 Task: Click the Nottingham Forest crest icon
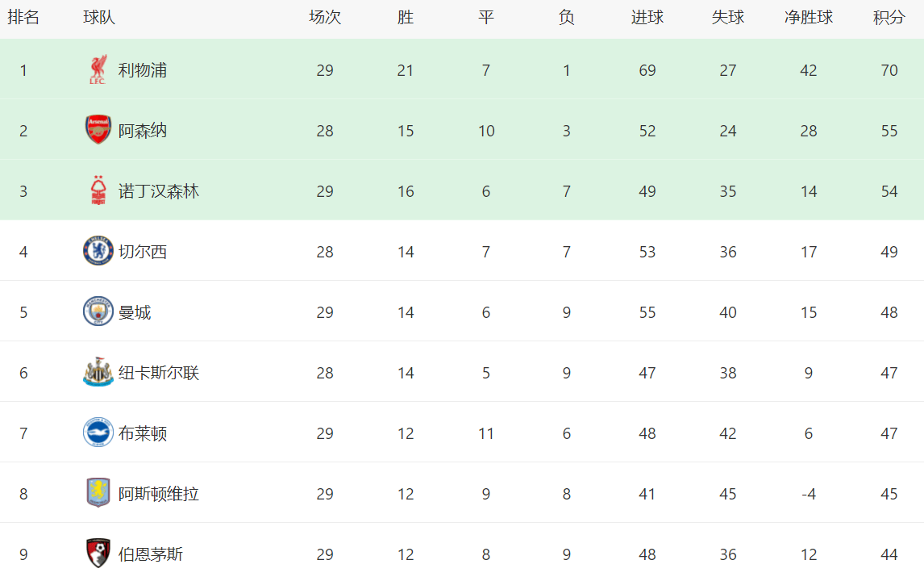click(x=98, y=191)
